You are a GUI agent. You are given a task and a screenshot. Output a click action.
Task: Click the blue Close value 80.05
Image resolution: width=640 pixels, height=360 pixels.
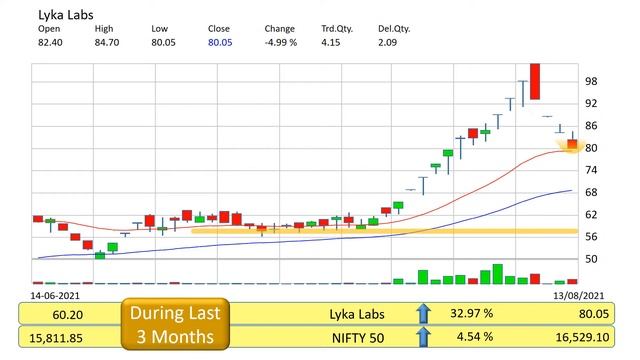point(220,42)
